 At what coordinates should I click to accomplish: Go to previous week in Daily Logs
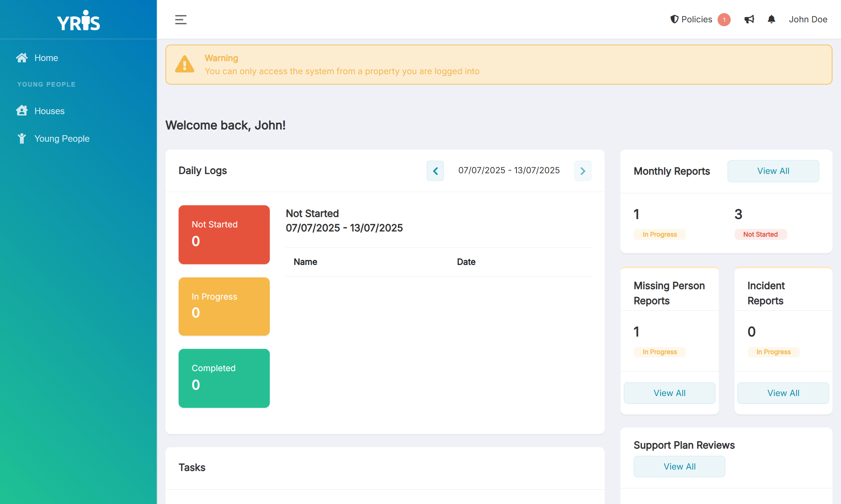(x=435, y=171)
